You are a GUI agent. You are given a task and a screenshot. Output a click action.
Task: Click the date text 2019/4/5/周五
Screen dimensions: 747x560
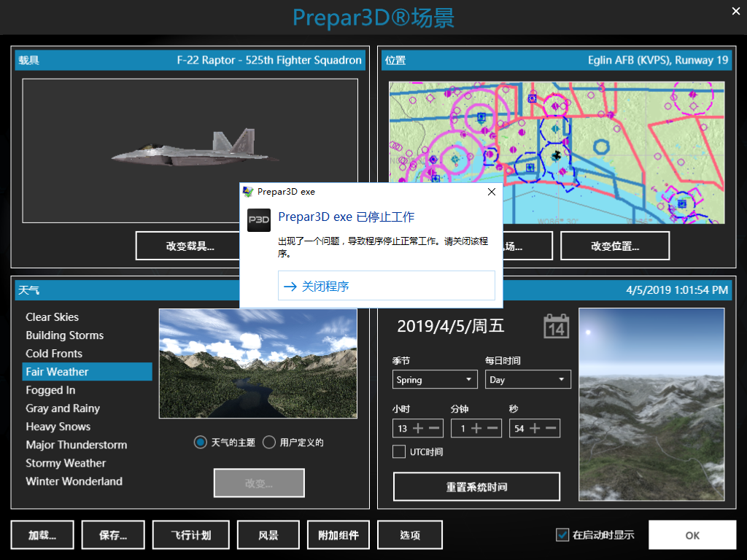(x=451, y=326)
